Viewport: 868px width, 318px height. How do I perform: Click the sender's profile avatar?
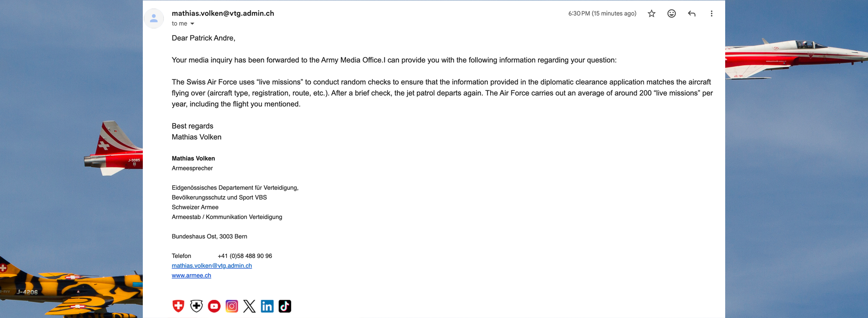(154, 18)
